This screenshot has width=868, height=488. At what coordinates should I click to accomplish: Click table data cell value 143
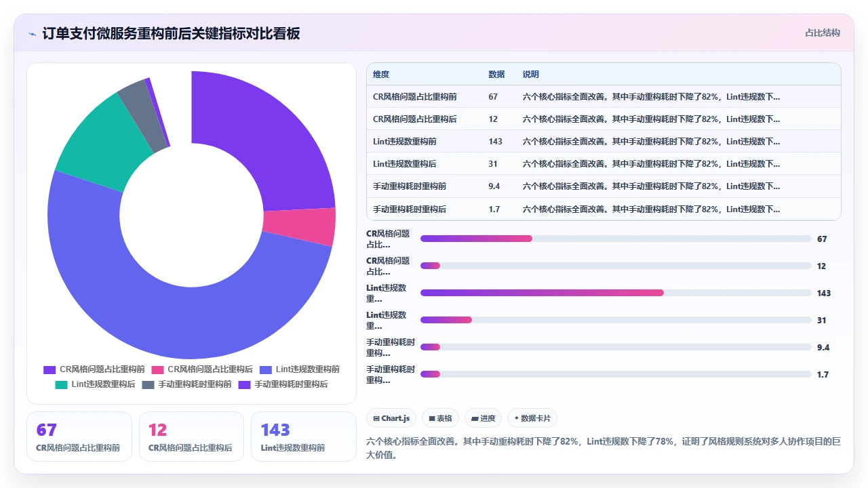tap(495, 142)
